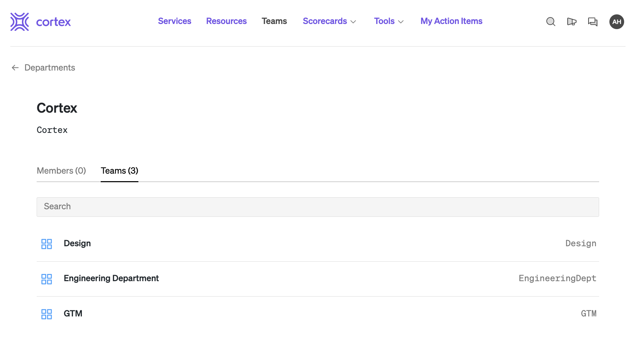Open the AH user avatar menu
Image resolution: width=644 pixels, height=350 pixels.
(x=617, y=22)
